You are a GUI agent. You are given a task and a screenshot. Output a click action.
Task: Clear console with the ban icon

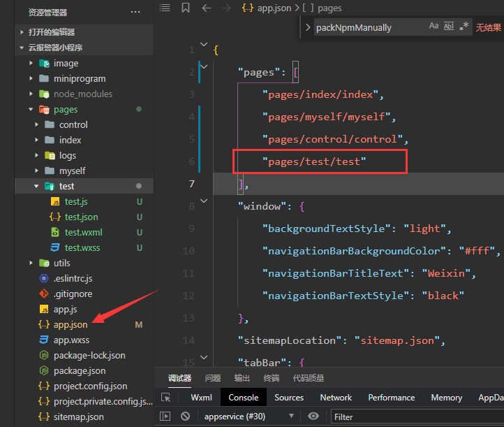(185, 416)
